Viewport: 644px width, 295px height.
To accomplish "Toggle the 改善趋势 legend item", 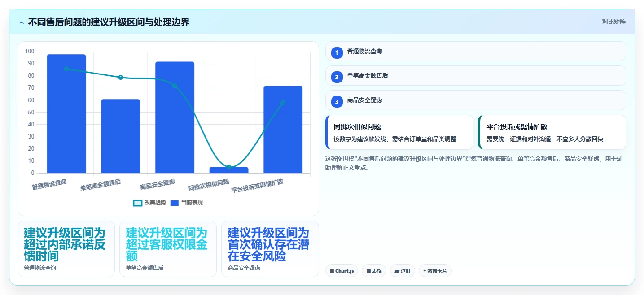I will (x=149, y=203).
